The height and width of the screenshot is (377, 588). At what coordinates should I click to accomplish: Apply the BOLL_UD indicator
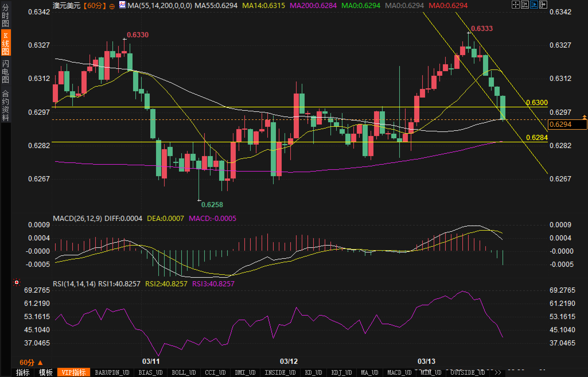tap(184, 372)
